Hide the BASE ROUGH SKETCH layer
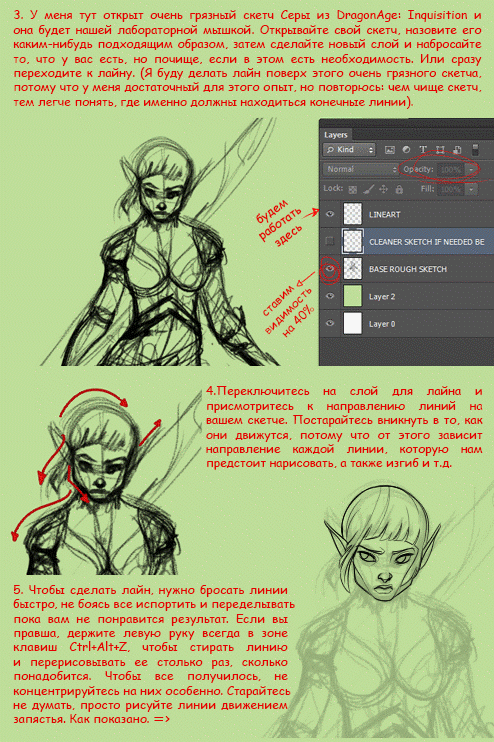 tap(330, 269)
